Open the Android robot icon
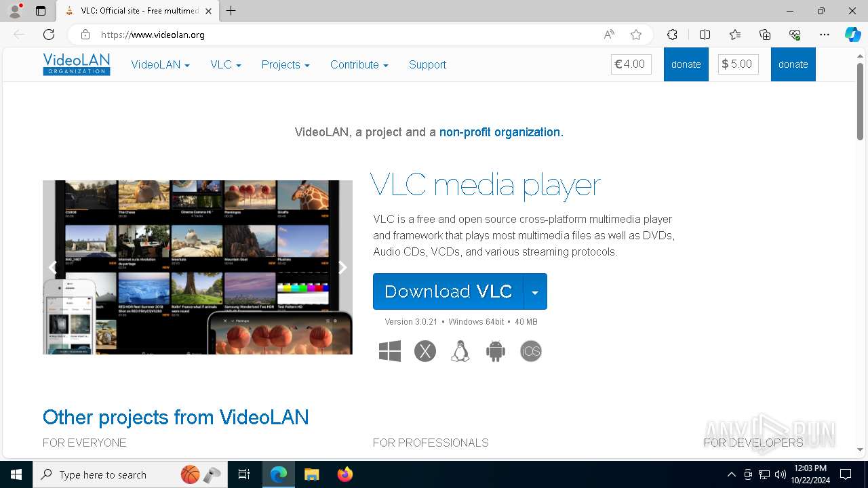 tap(496, 351)
